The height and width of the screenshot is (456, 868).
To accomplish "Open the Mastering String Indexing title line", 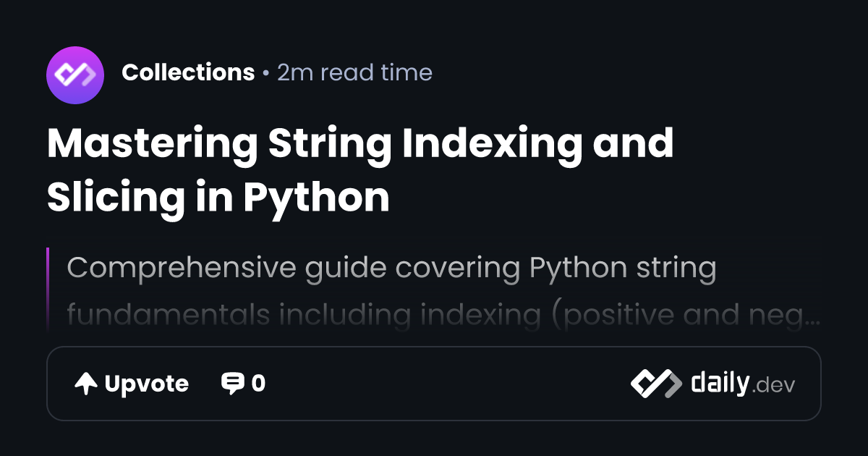I will click(x=360, y=143).
